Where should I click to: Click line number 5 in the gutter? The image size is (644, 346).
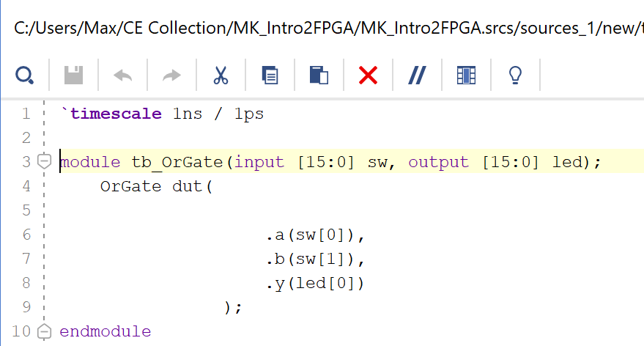(26, 210)
